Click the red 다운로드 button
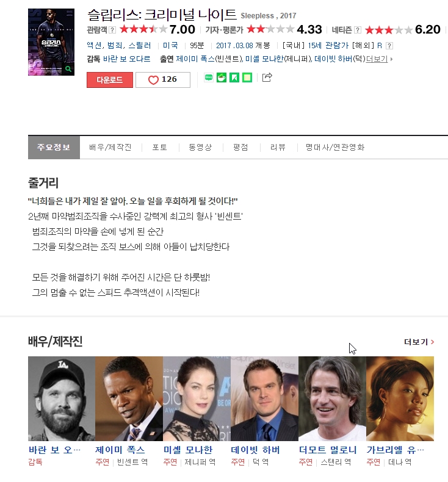Image resolution: width=448 pixels, height=482 pixels. pos(110,80)
